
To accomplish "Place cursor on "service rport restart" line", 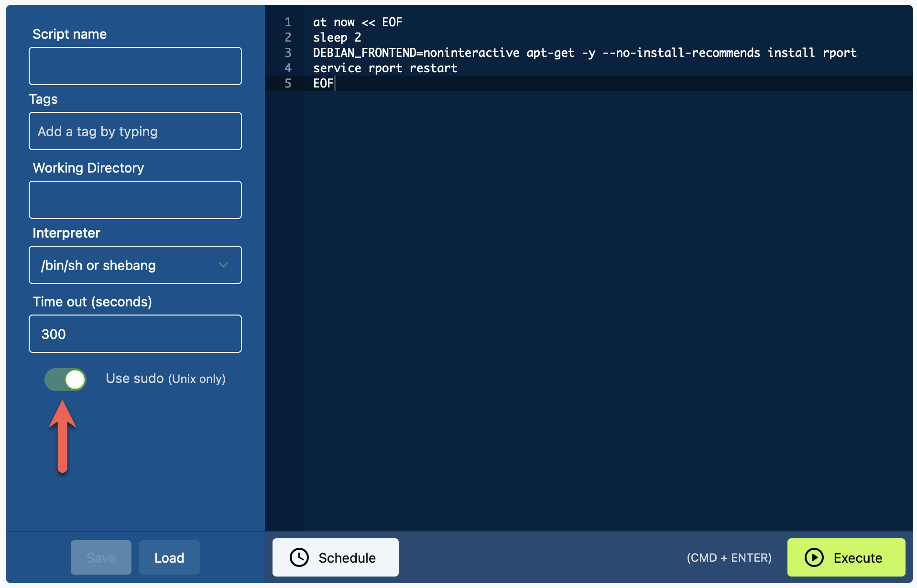I will click(385, 68).
